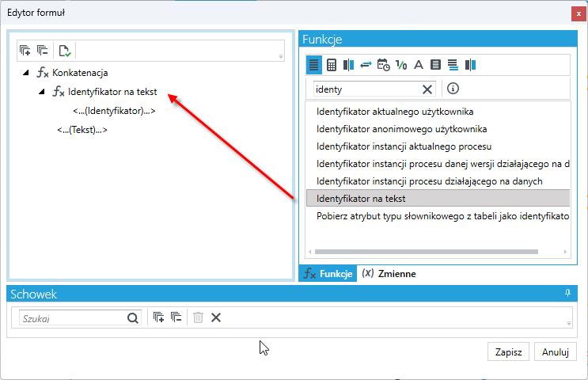Image resolution: width=588 pixels, height=380 pixels.
Task: Click the functions list horizontal scrollbar
Action: pos(427,252)
